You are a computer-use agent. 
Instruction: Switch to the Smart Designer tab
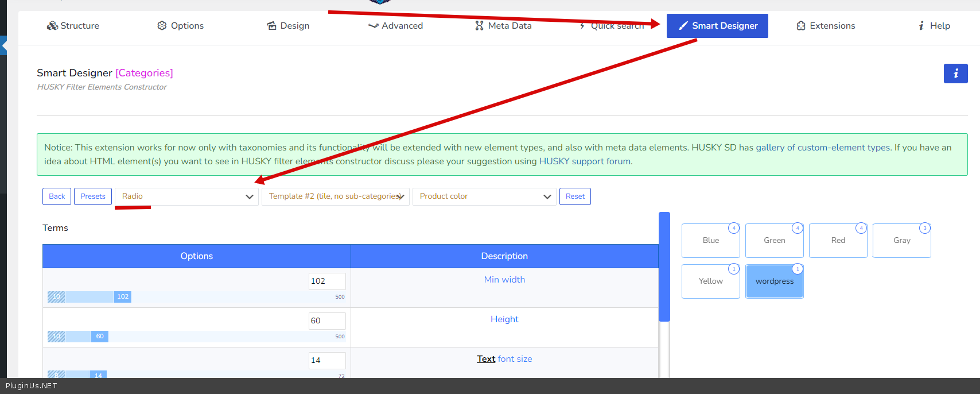coord(717,26)
